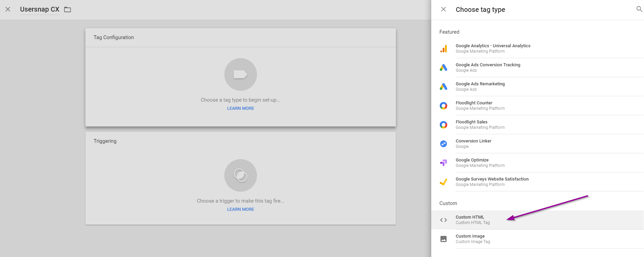
Task: Click the folder icon next to Usersnap CX
Action: coord(67,10)
